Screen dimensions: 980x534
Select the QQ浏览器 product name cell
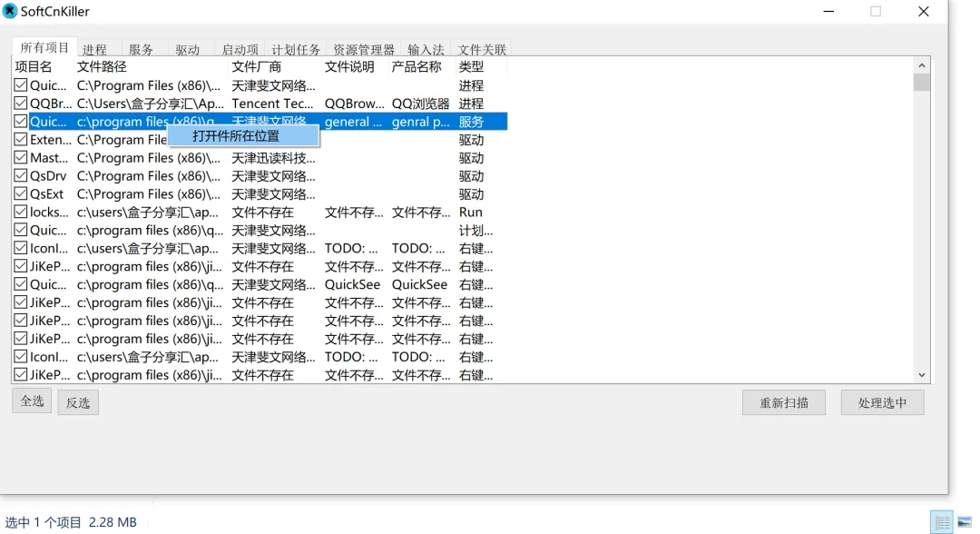pyautogui.click(x=421, y=104)
